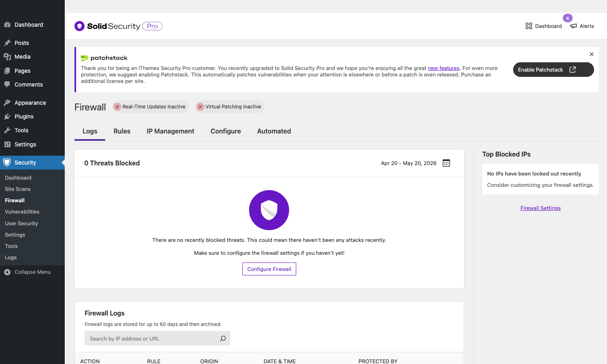Click the Configure Firewall button

[269, 269]
